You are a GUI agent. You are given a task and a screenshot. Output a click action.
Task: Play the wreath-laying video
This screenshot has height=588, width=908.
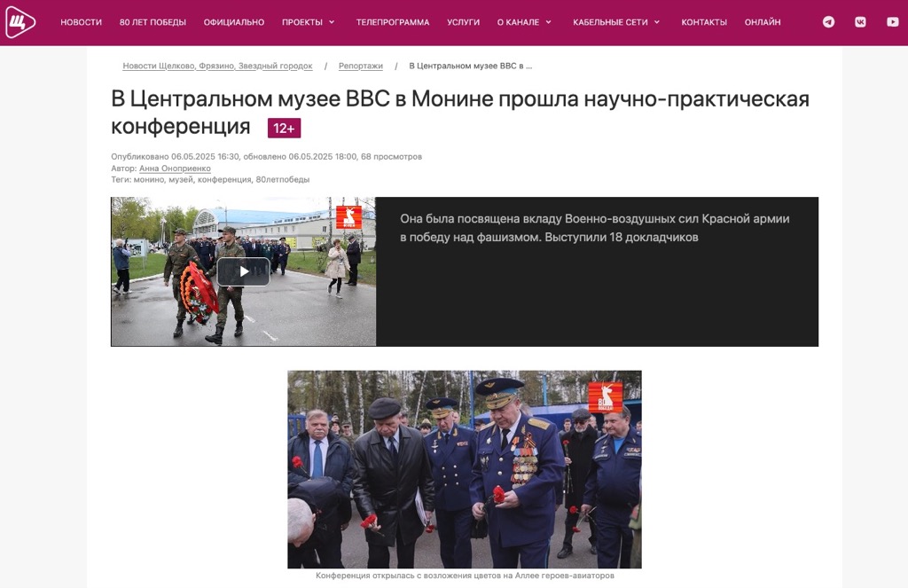[243, 271]
